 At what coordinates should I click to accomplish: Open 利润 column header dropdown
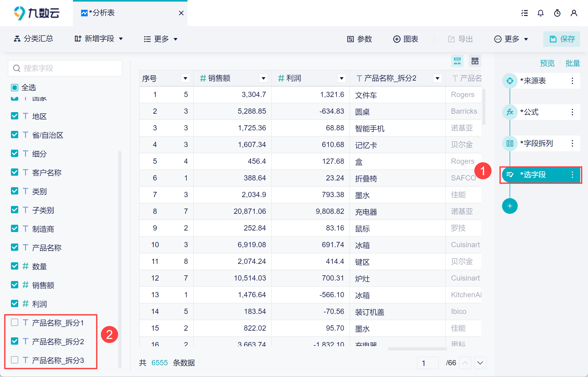coord(341,78)
